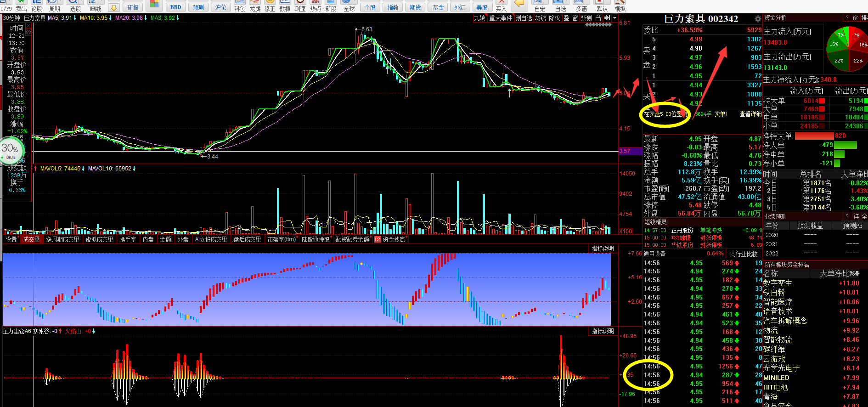Image resolution: width=868 pixels, height=407 pixels.
Task: Open 沪伦 toolbar button
Action: coord(221,7)
